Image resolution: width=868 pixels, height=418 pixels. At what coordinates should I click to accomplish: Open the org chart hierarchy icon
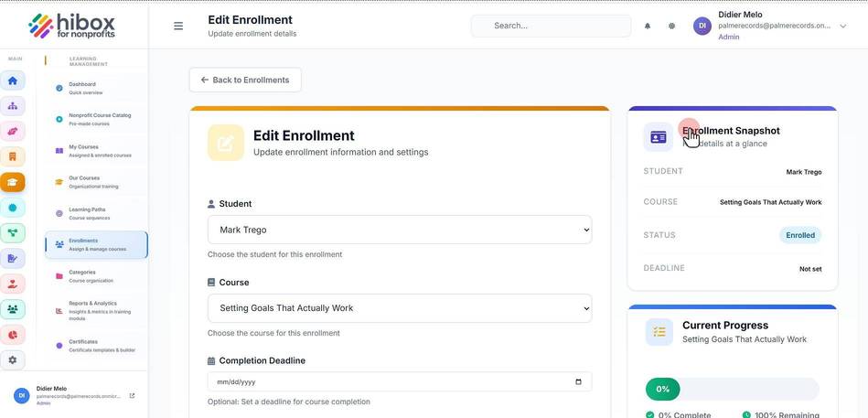pyautogui.click(x=12, y=106)
